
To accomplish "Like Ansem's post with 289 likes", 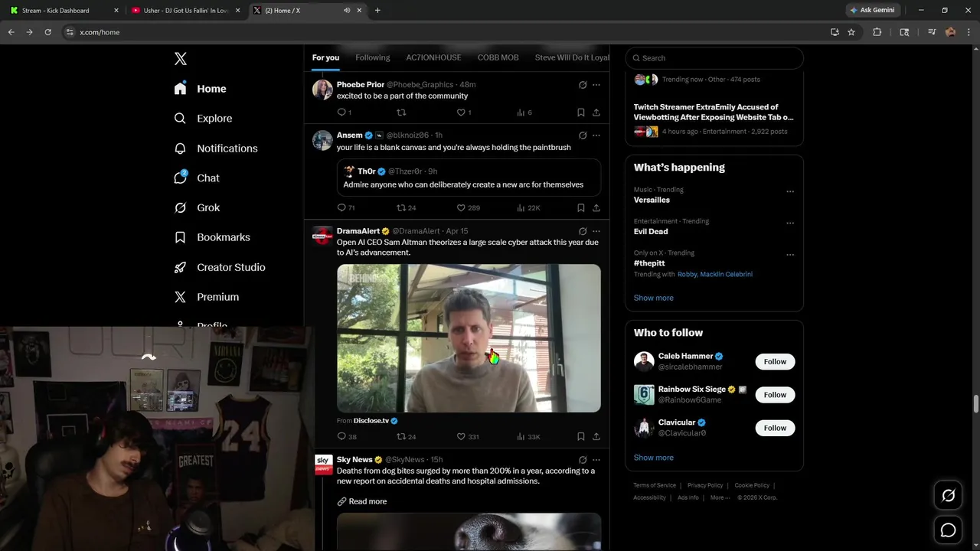I will (462, 207).
